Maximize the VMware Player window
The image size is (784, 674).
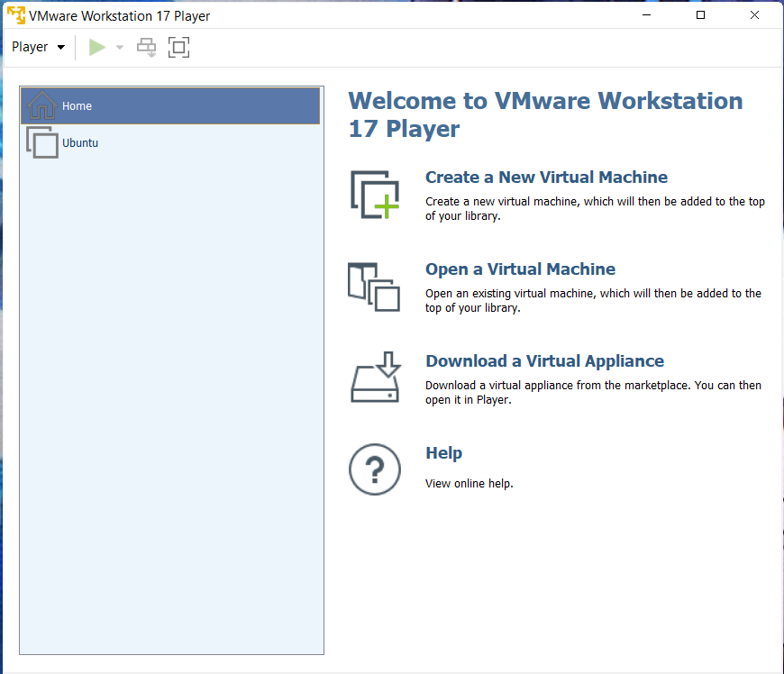[700, 15]
